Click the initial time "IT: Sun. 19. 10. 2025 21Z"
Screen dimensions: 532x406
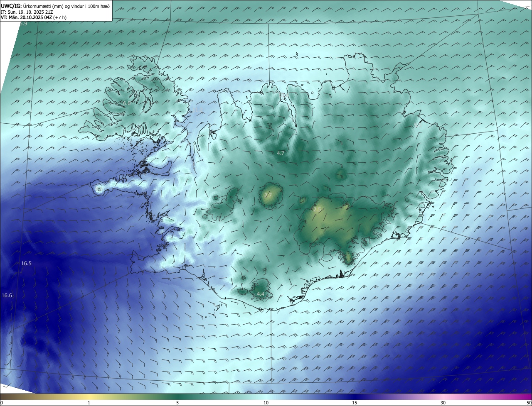[x=27, y=12]
